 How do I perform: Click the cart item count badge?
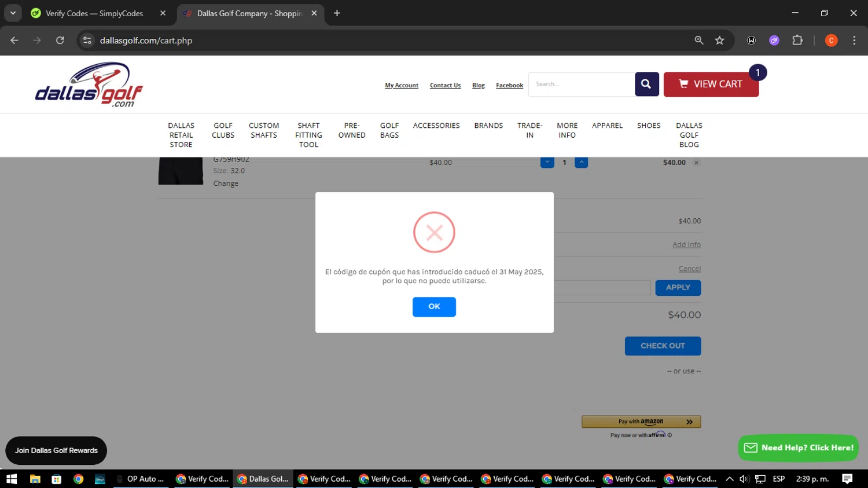pos(757,73)
